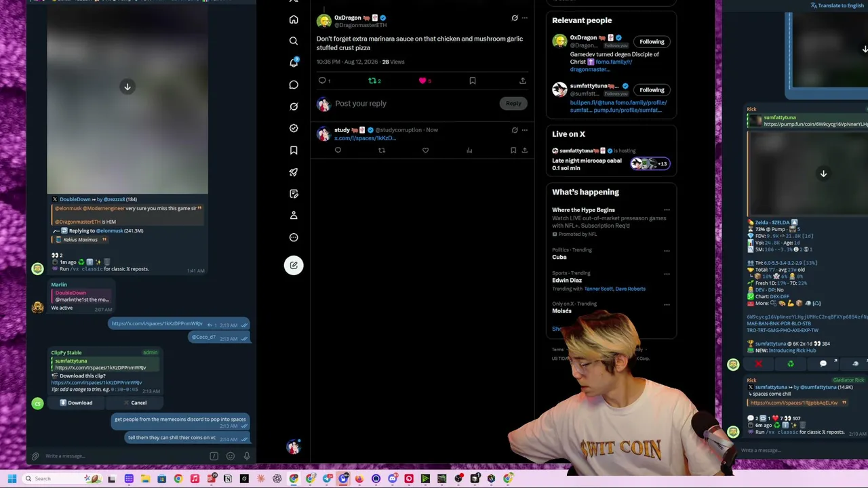Open more options for Moisés trend
This screenshot has height=488, width=868.
[667, 304]
